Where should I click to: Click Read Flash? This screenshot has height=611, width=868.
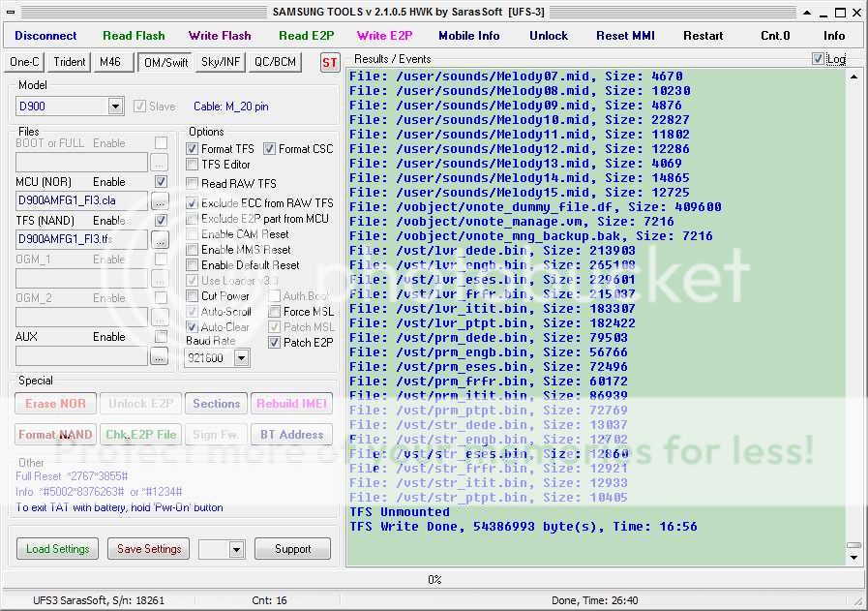click(134, 36)
